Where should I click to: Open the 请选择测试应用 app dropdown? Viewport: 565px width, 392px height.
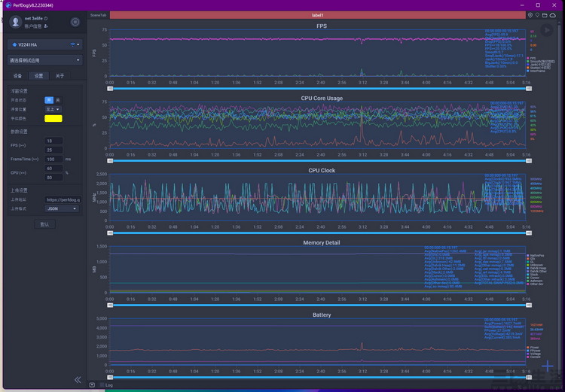[x=44, y=60]
